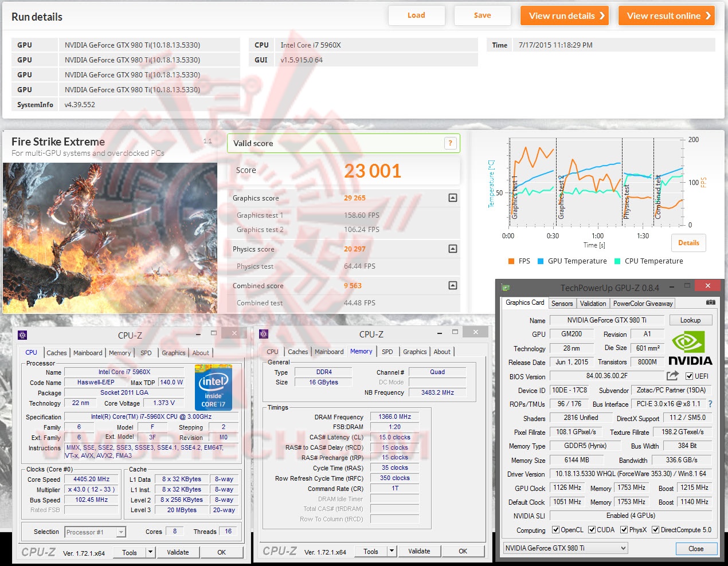Image resolution: width=728 pixels, height=566 pixels.
Task: Click the GPU-Z screenshot camera icon
Action: click(x=710, y=302)
